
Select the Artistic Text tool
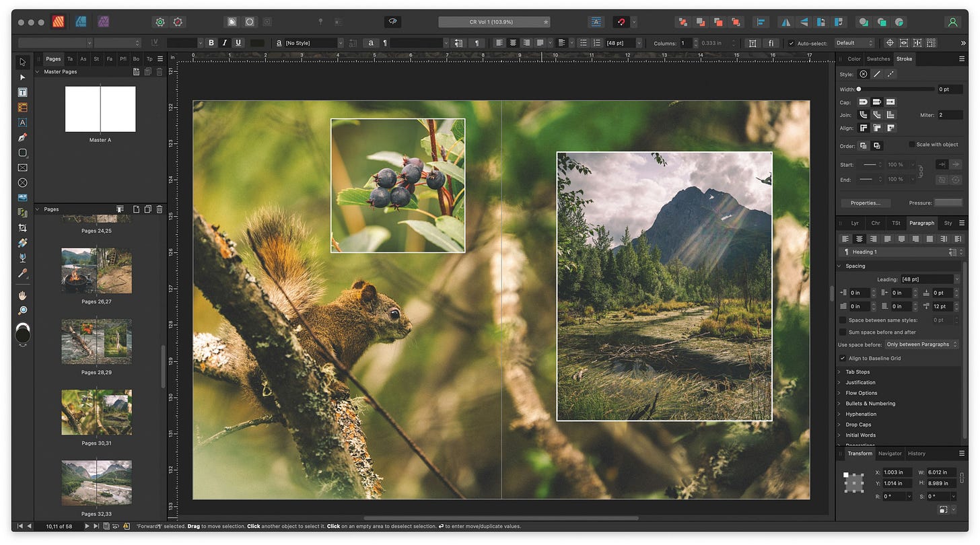pyautogui.click(x=23, y=122)
